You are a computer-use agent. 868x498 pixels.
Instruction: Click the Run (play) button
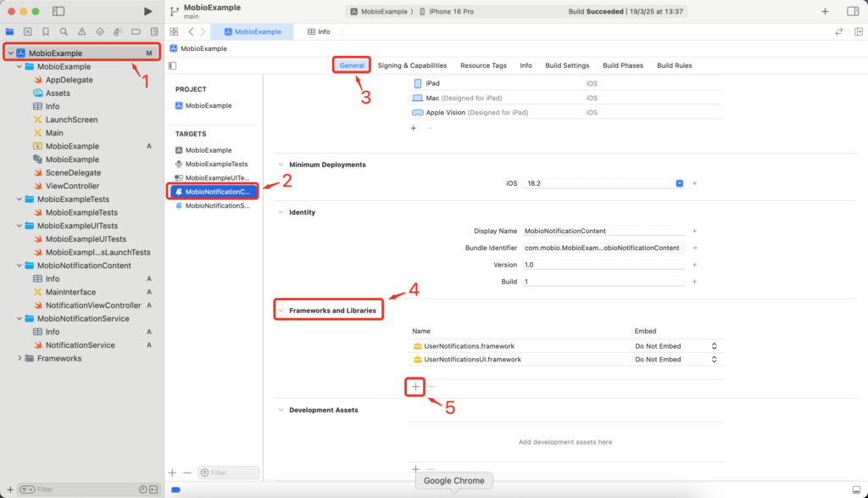(148, 11)
